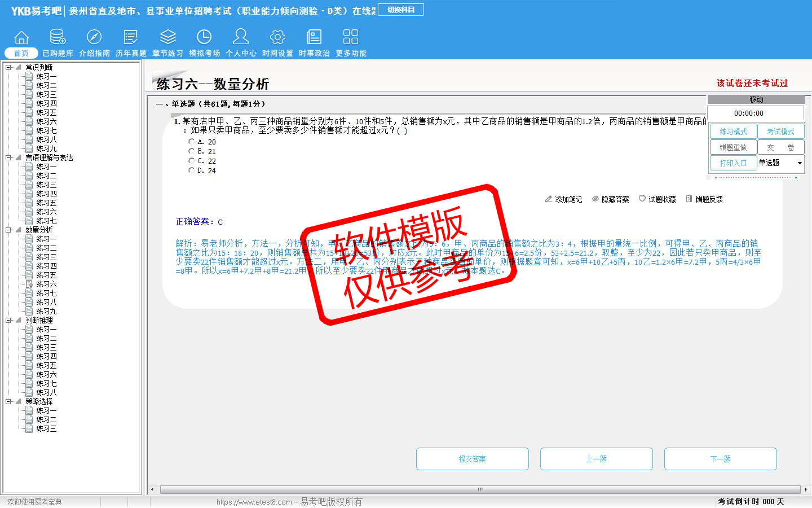812x508 pixels.
Task: Open the 已购题库 database icon
Action: point(58,38)
